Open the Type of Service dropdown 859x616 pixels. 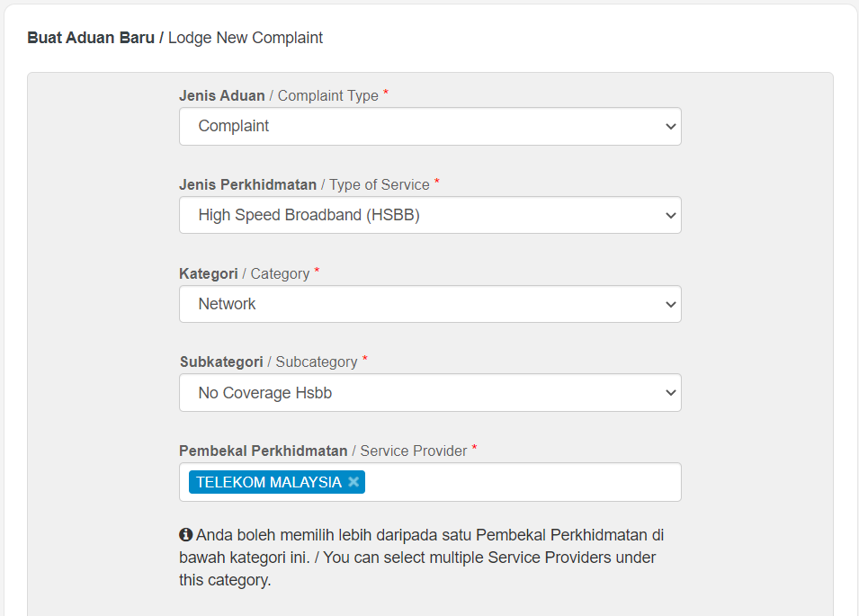(430, 215)
